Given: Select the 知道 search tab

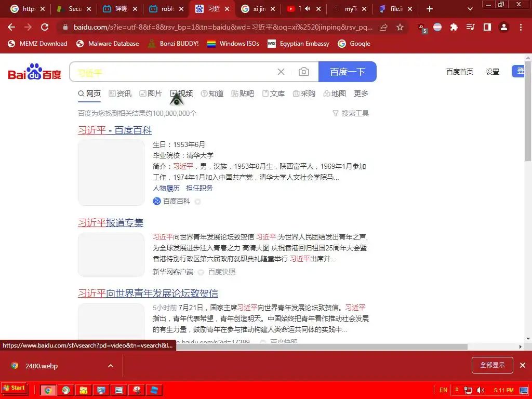Looking at the screenshot, I should tap(212, 94).
